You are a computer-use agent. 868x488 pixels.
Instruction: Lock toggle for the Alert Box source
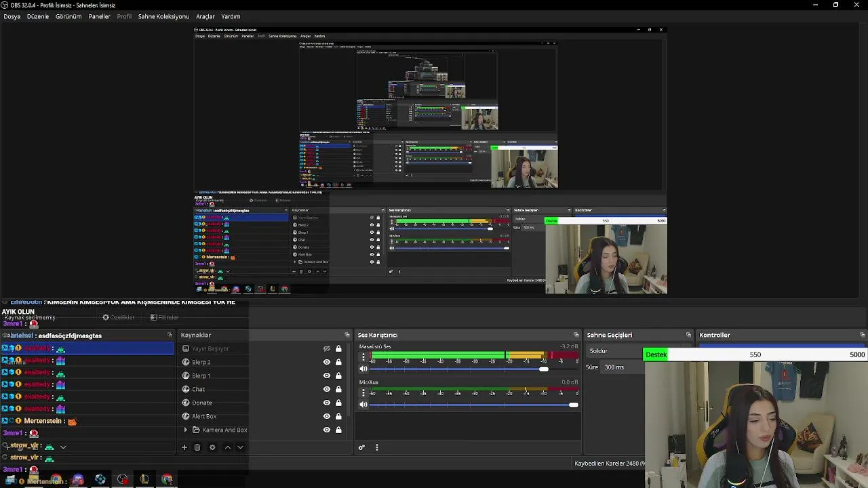pos(338,416)
